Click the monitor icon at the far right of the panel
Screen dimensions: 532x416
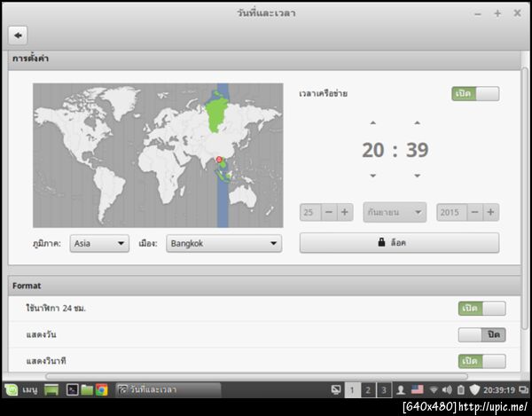click(524, 390)
